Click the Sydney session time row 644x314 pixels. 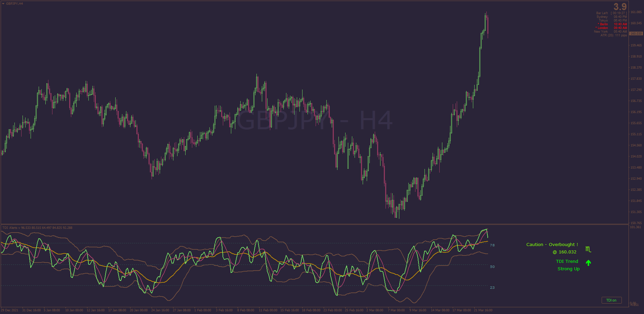tap(612, 17)
